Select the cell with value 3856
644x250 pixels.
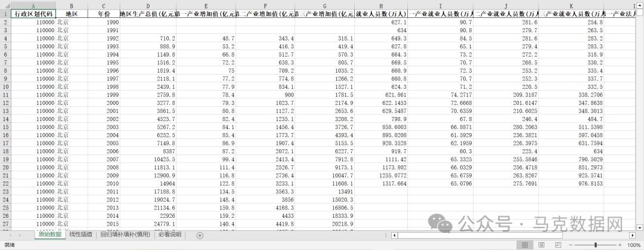[265, 199]
